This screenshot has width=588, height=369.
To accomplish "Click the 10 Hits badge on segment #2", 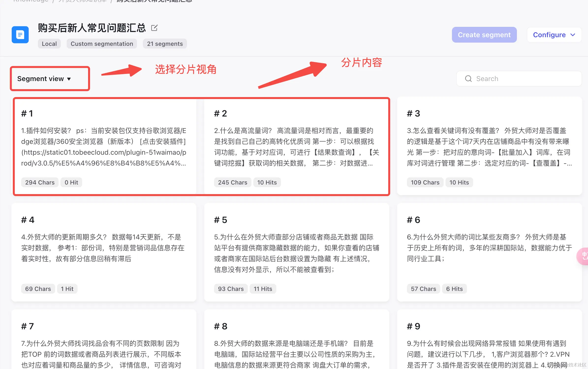I will (267, 182).
